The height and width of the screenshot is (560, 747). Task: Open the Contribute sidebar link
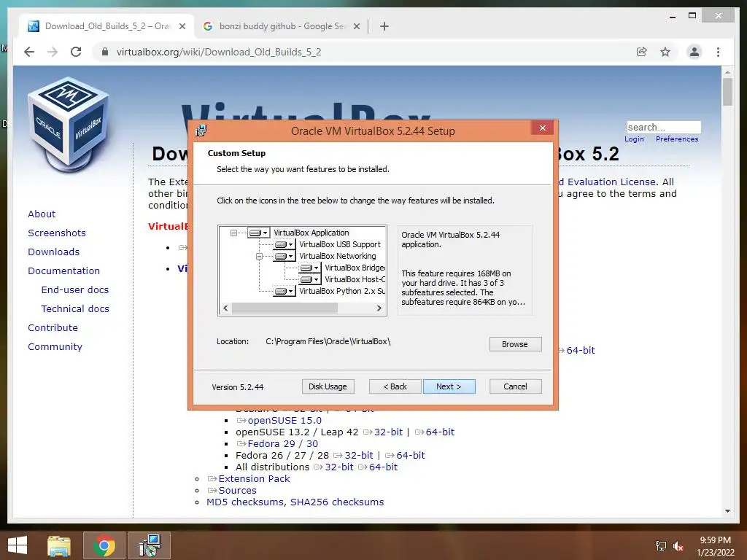click(x=53, y=328)
